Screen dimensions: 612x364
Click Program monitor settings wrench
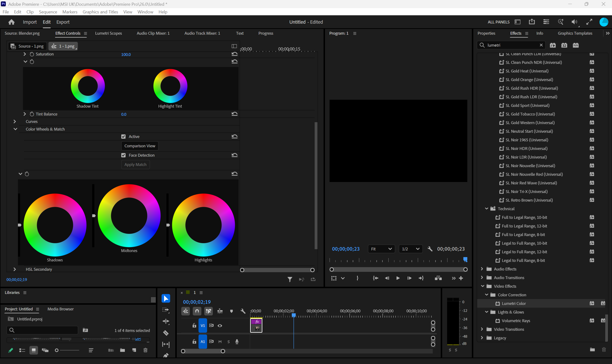pos(430,249)
